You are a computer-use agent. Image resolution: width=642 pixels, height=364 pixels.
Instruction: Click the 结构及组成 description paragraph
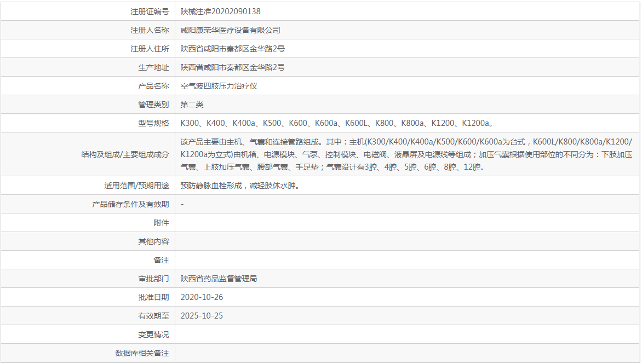406,154
